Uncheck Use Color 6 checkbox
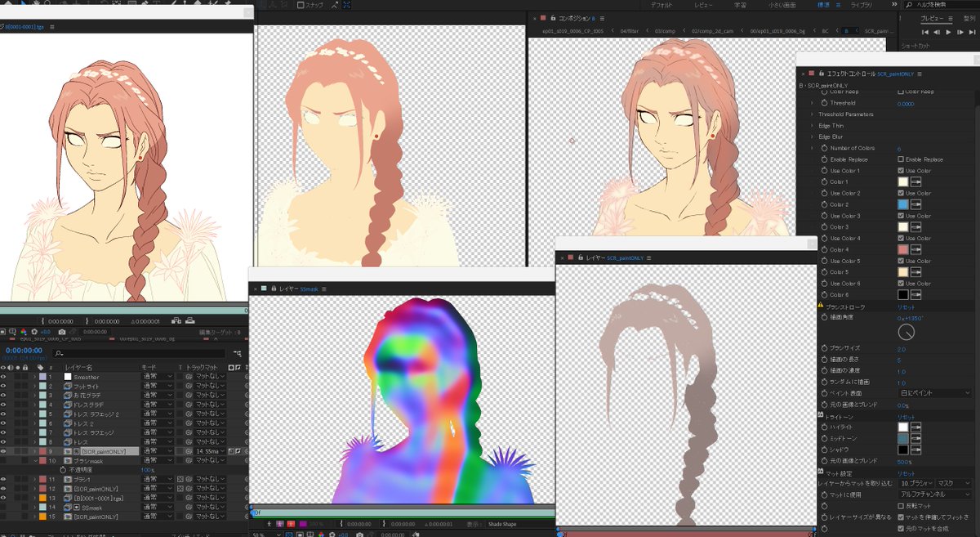Screen dimensions: 980x537 click(901, 284)
